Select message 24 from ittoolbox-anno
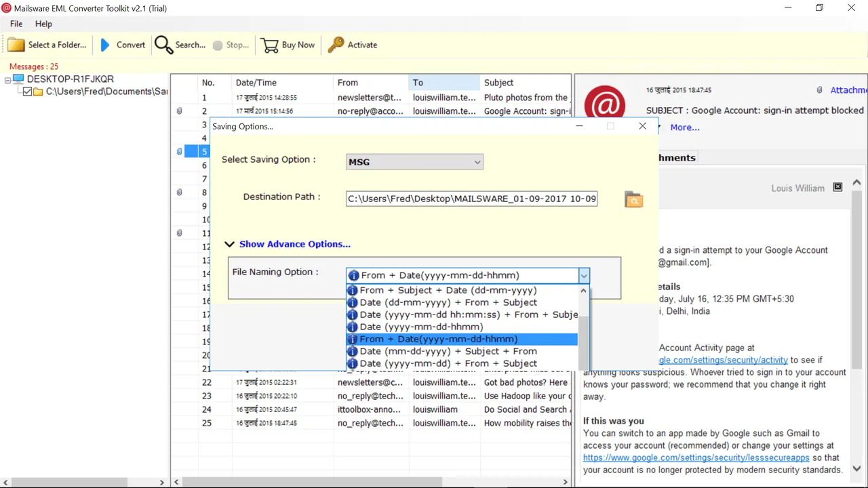 (x=370, y=409)
